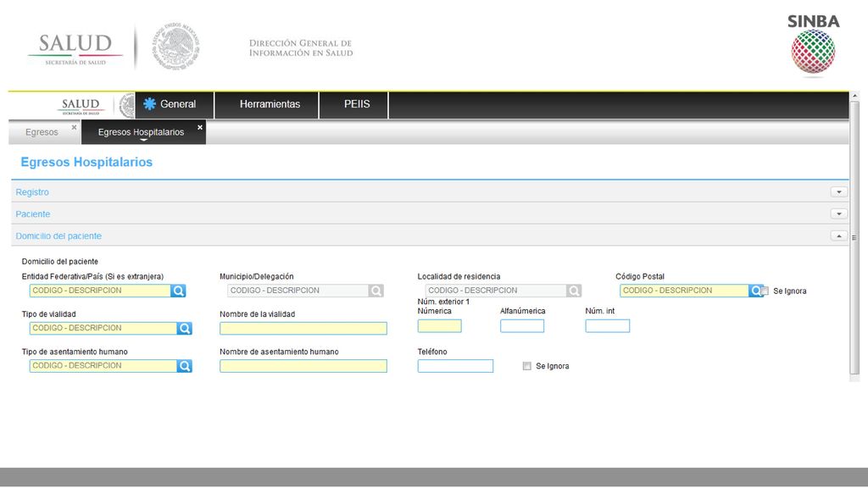Click the scrollbar up arrow
The width and height of the screenshot is (868, 488).
[854, 97]
